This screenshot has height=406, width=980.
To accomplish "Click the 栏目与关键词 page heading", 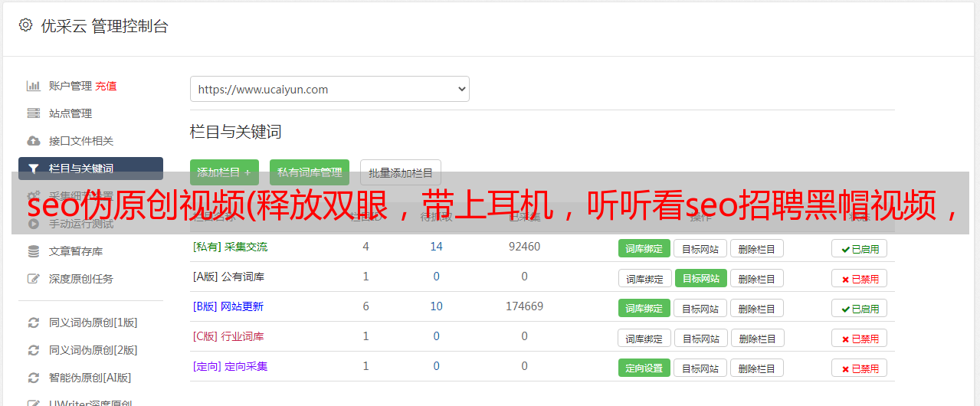I will click(235, 132).
